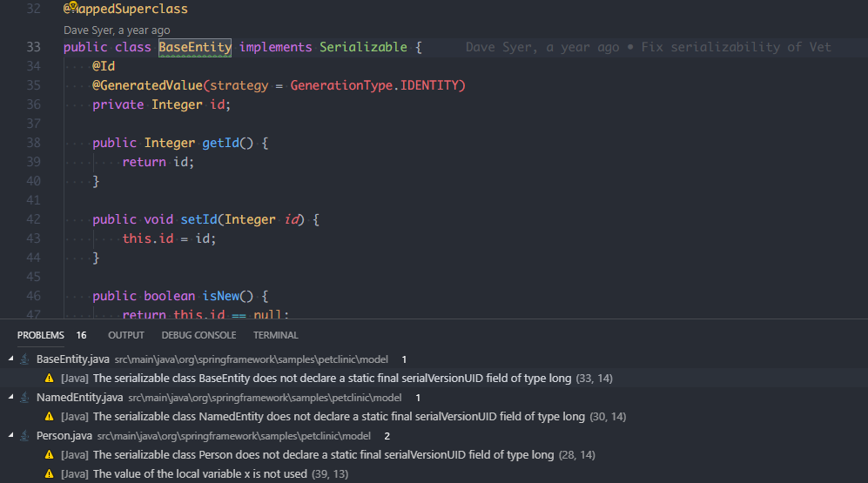Click Java file icon beside NamedEntity.java
868x483 pixels.
[24, 398]
